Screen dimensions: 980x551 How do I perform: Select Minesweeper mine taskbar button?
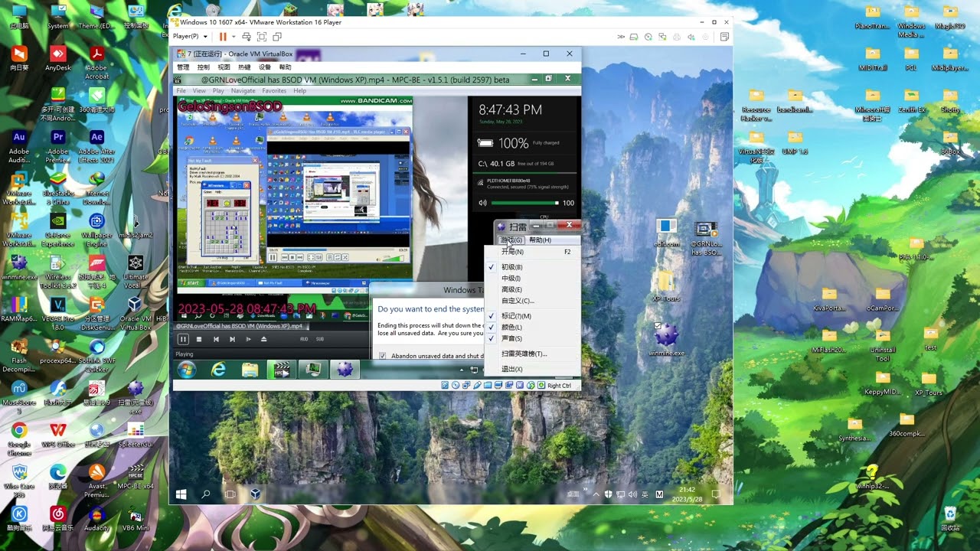(x=345, y=370)
